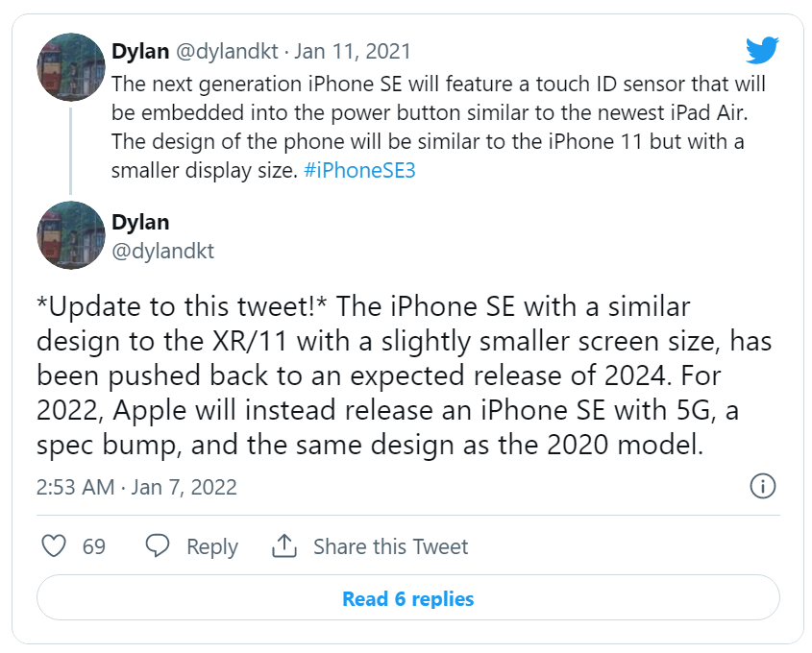812x653 pixels.
Task: Click the heart like icon
Action: (x=56, y=546)
